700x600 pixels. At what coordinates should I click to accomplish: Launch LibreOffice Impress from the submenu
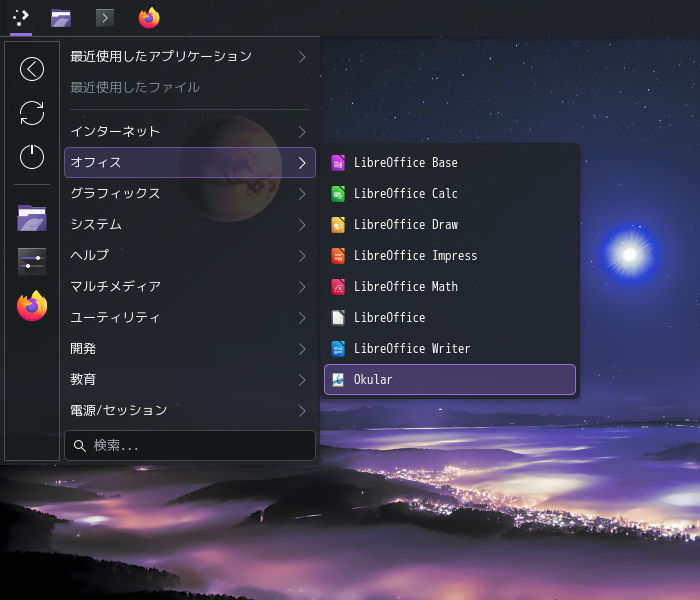[450, 256]
